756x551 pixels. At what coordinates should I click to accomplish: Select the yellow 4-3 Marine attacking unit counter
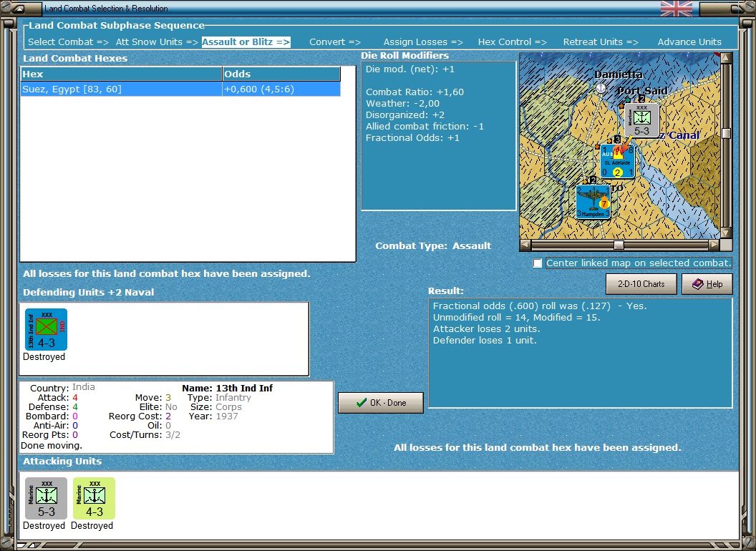94,498
